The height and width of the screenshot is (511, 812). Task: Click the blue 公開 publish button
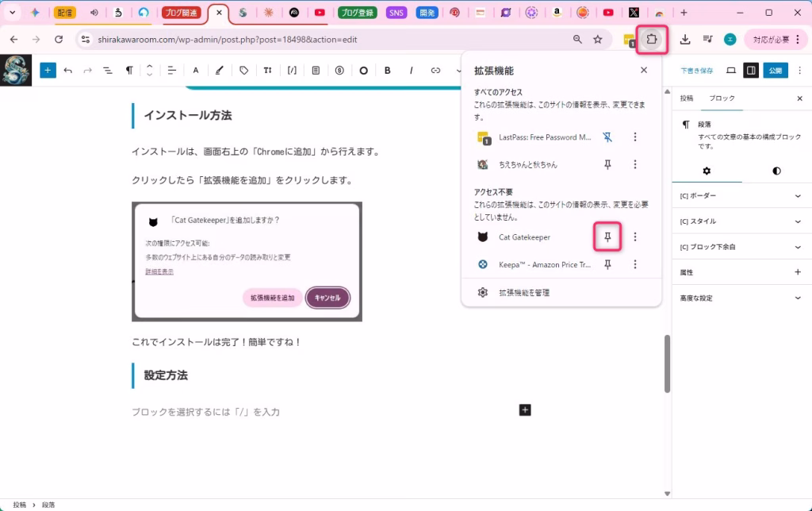click(775, 71)
